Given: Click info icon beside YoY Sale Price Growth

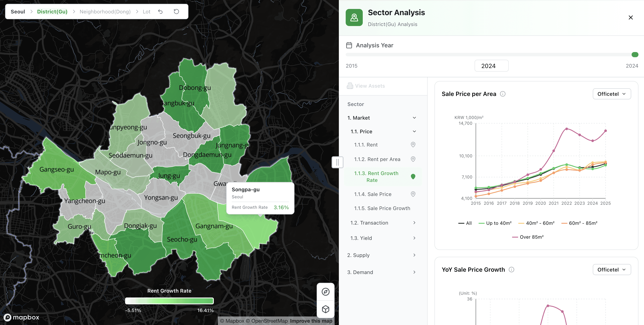Looking at the screenshot, I should (x=511, y=270).
